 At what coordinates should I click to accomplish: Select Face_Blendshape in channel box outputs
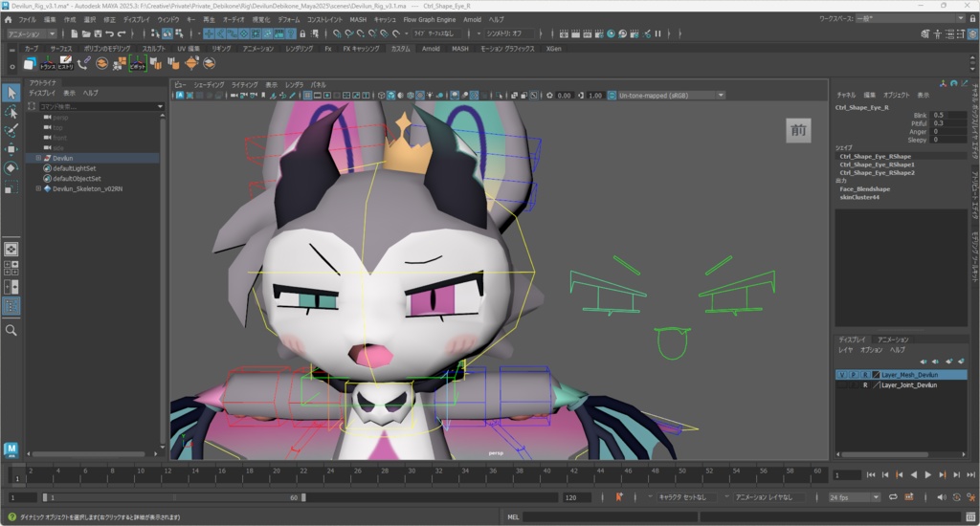point(864,188)
